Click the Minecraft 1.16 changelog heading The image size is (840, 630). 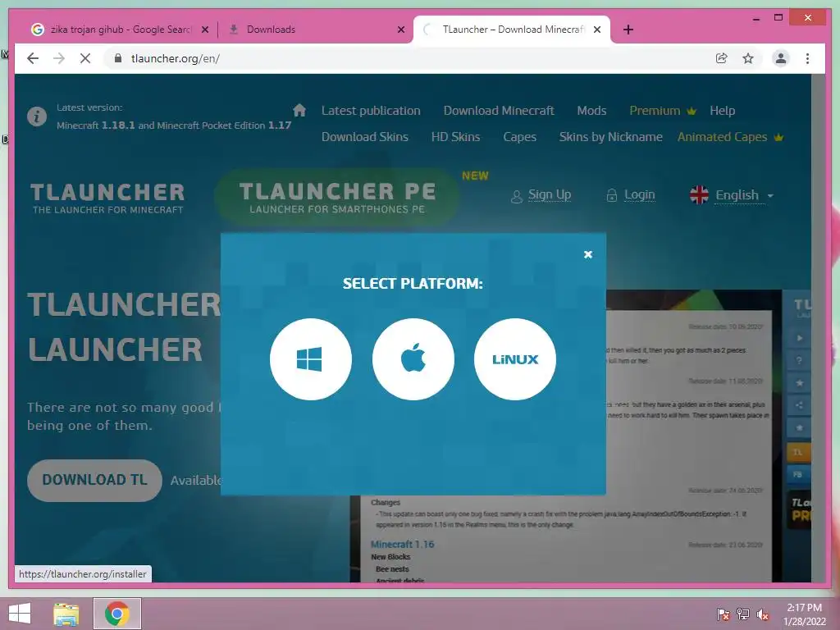402,545
